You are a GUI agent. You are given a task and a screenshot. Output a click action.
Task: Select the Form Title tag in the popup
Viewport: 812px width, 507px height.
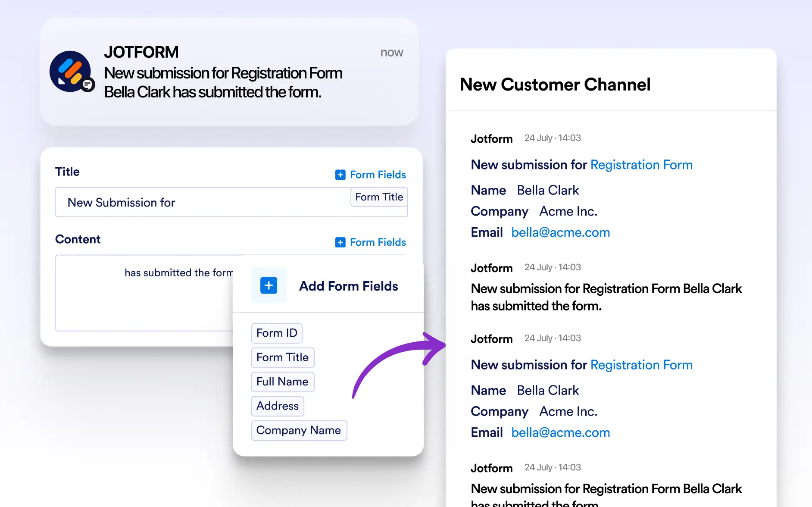coord(282,357)
